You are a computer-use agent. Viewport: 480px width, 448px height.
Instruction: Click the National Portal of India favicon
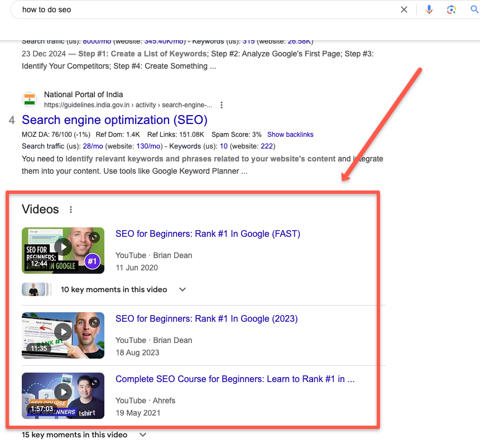point(29,99)
